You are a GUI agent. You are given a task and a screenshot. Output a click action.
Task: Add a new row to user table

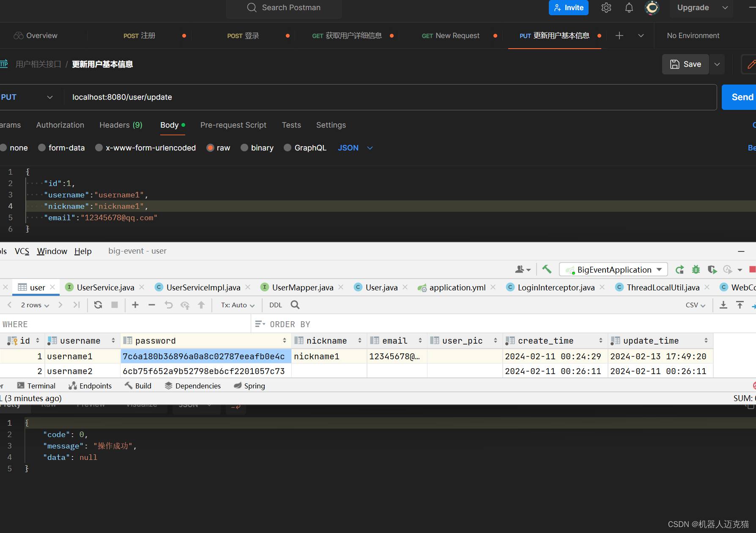(x=135, y=305)
